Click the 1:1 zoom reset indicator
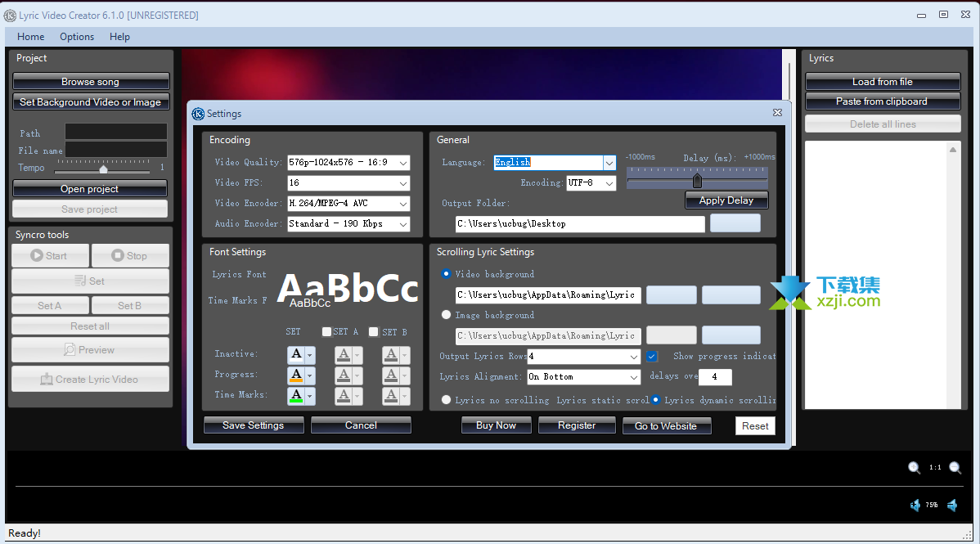Viewport: 980px width, 544px height. pos(935,467)
